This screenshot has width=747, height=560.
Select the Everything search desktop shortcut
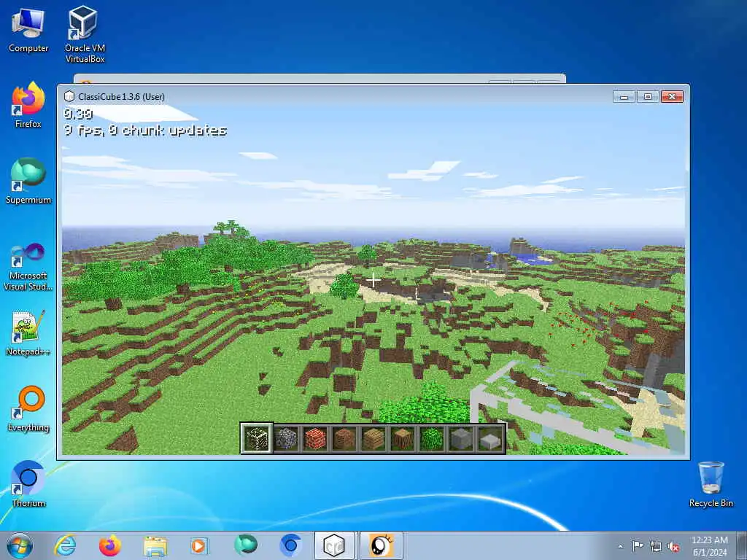pos(28,408)
